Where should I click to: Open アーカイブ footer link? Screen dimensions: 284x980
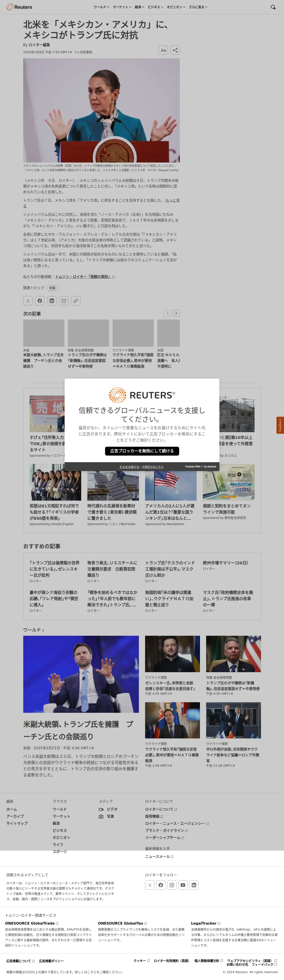15,816
